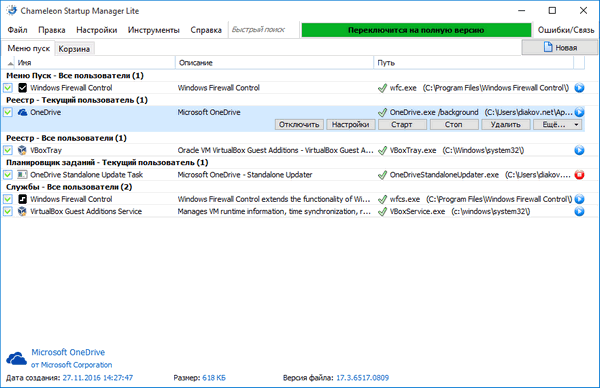The width and height of the screenshot is (600, 388).
Task: Open the Microsoft OneDrive link in the details pane
Action: point(68,352)
